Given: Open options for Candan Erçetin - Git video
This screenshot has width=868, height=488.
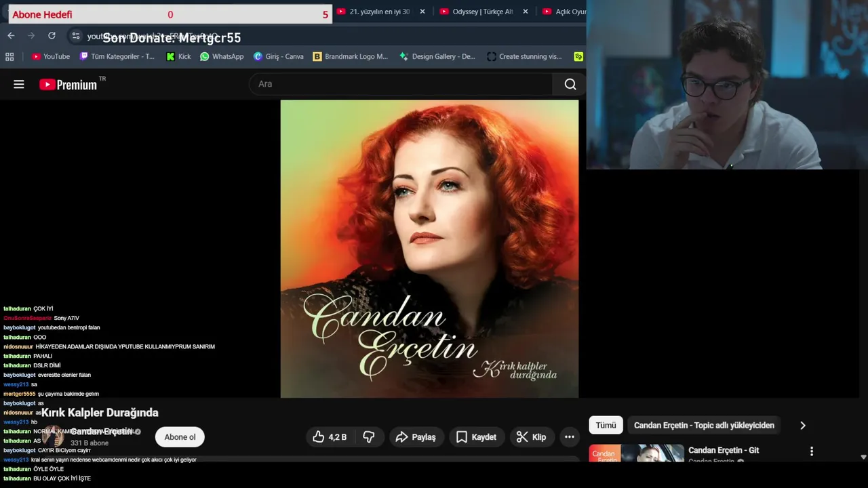Looking at the screenshot, I should [x=811, y=451].
